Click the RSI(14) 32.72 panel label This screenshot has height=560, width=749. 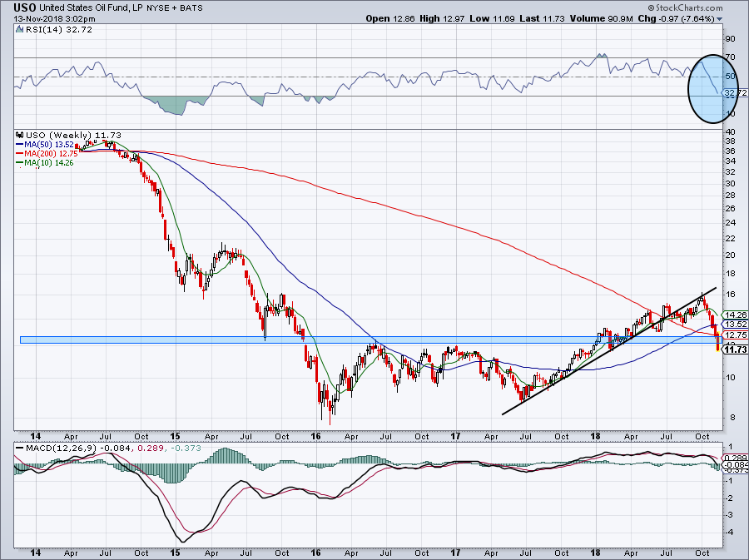(x=58, y=30)
